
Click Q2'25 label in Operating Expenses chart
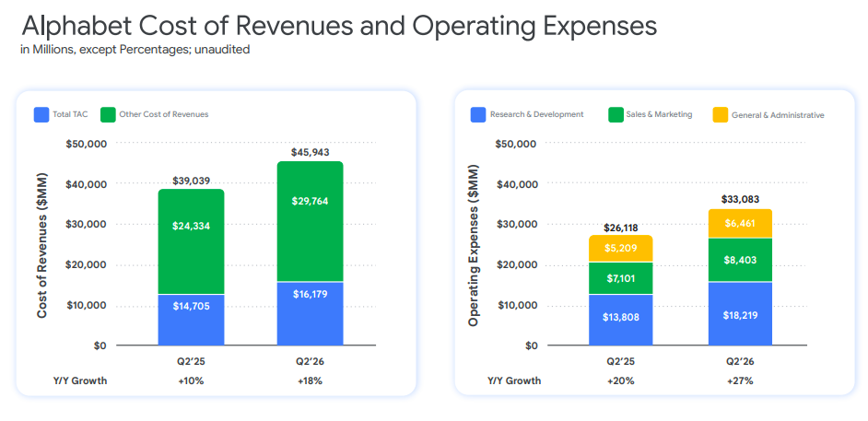click(x=620, y=362)
